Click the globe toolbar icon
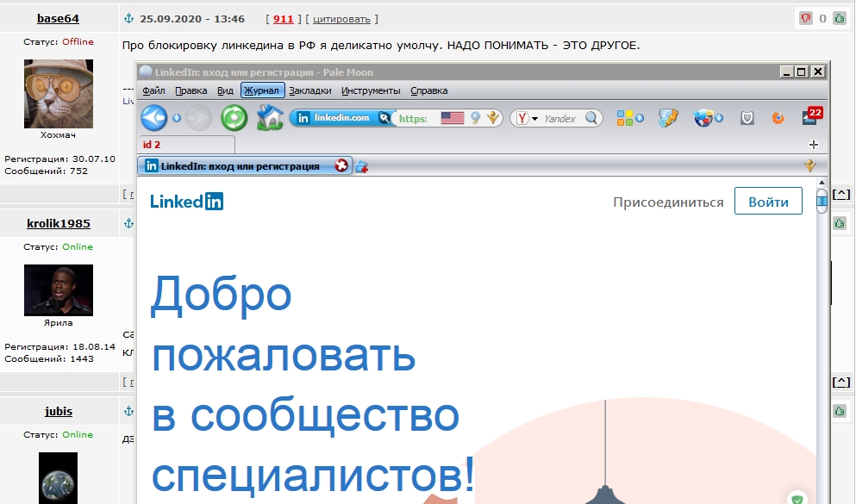Screen dimensions: 856x504 pos(703,118)
